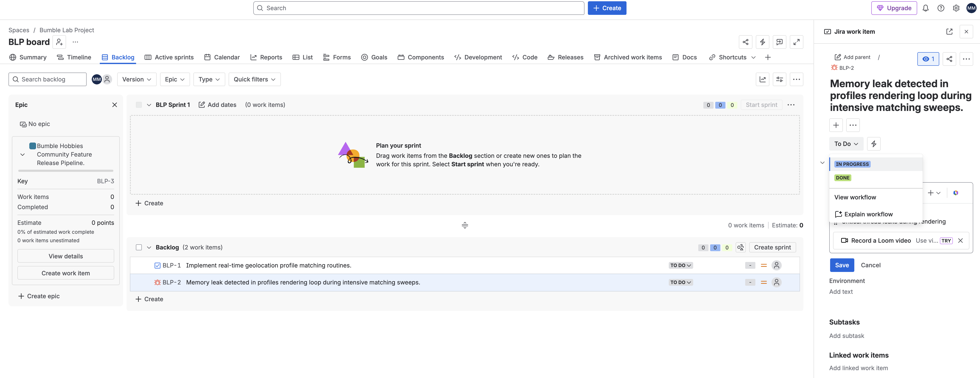Click the epic progress bar under Bumble Hobbies
980x378 pixels.
click(x=66, y=171)
